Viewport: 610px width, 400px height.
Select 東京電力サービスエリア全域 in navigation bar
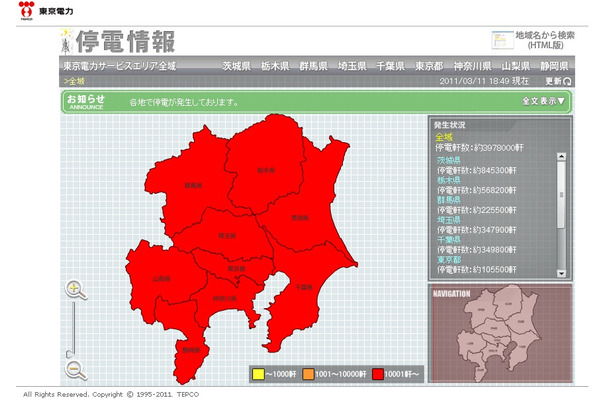[x=119, y=66]
